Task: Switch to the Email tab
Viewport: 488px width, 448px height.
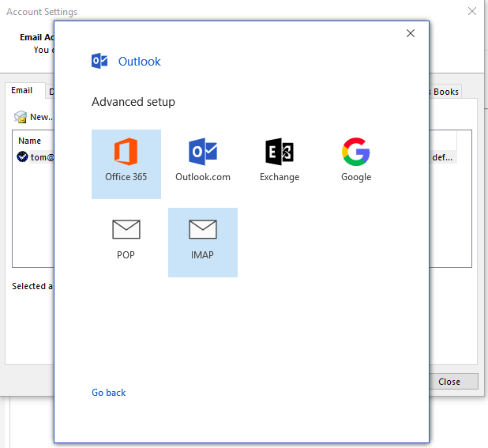Action: click(22, 90)
